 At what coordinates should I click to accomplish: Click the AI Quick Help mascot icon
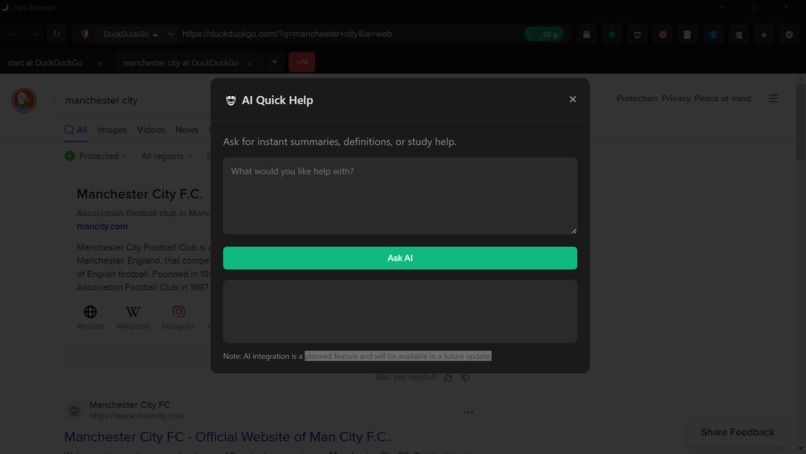pyautogui.click(x=231, y=100)
